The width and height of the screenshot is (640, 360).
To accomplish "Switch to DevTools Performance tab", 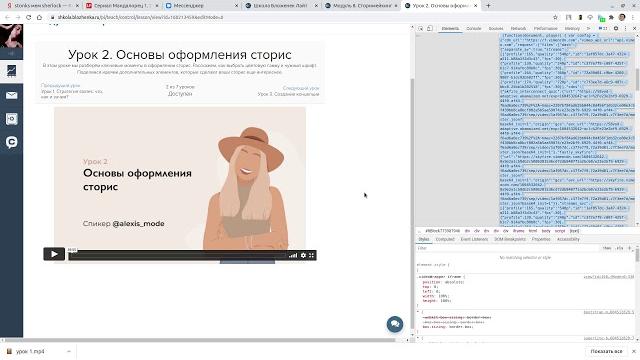I will pyautogui.click(x=545, y=29).
